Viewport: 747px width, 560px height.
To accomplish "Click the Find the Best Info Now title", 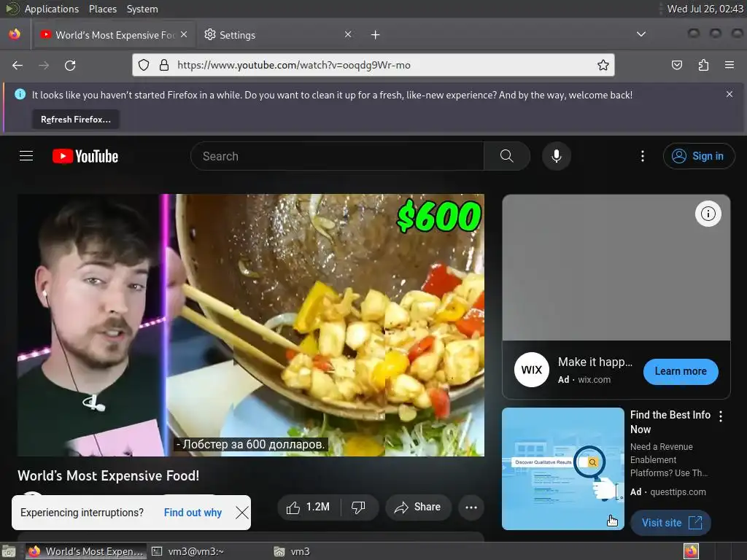I will click(670, 422).
